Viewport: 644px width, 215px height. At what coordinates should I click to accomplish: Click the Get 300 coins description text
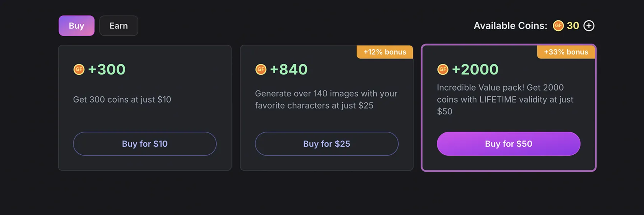(122, 99)
